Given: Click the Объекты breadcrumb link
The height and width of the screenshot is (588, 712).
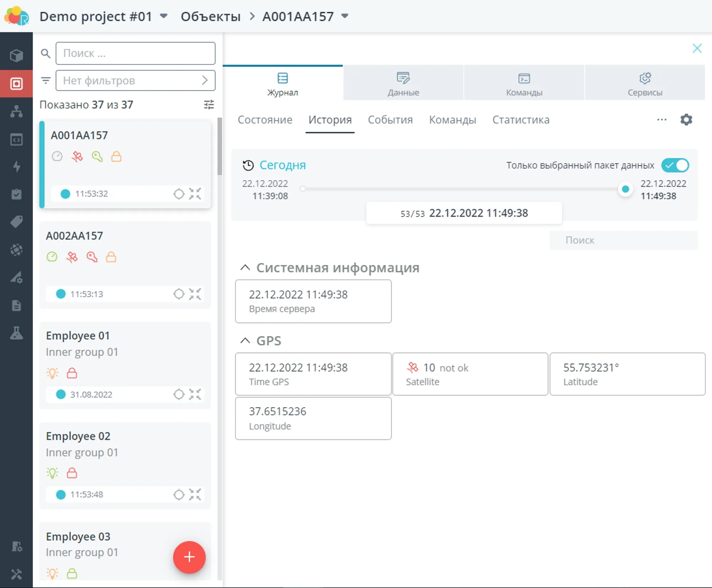Looking at the screenshot, I should (x=210, y=16).
